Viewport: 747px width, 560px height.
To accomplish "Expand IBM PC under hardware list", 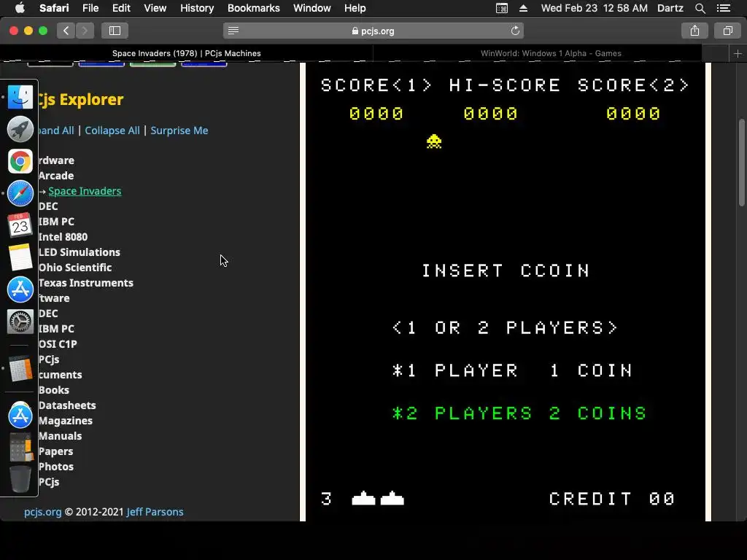I will [56, 222].
